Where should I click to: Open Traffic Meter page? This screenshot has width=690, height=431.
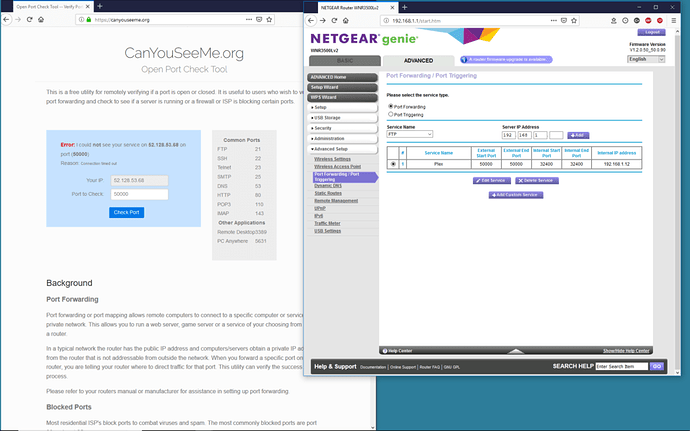click(x=327, y=223)
